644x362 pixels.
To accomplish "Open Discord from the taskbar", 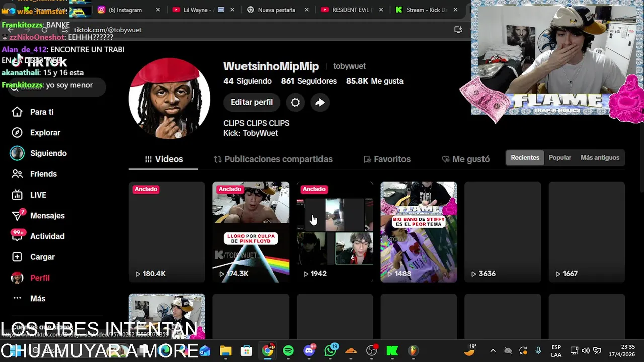I will 309,350.
